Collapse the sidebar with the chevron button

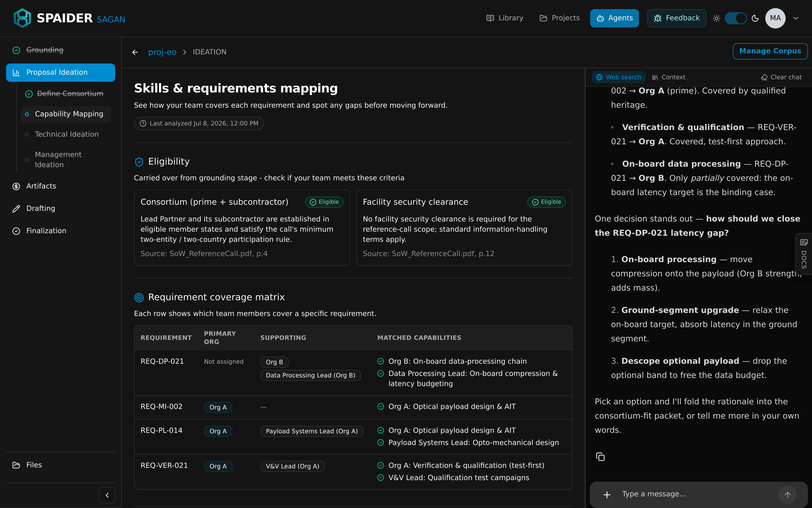click(107, 495)
